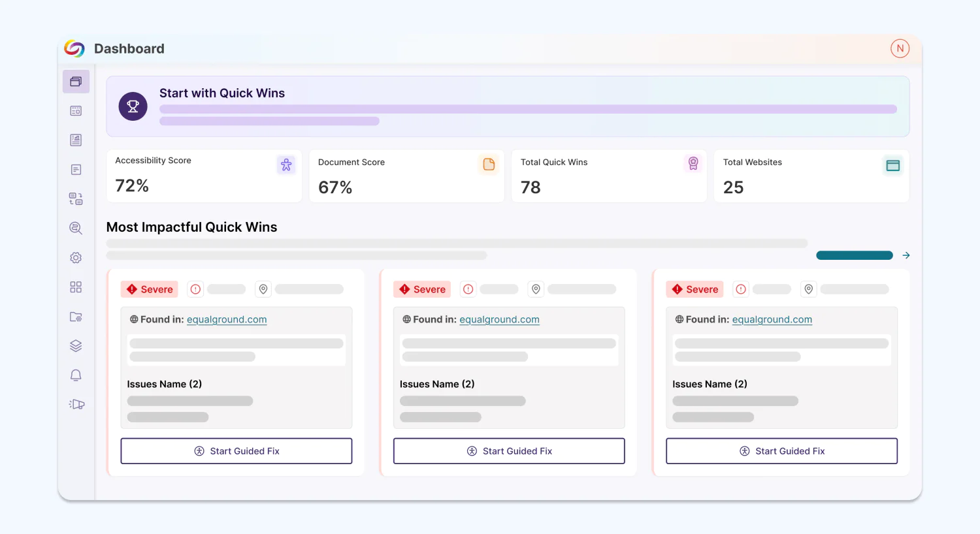Viewport: 980px width, 534px height.
Task: Click the Dashboard title in header
Action: (129, 49)
